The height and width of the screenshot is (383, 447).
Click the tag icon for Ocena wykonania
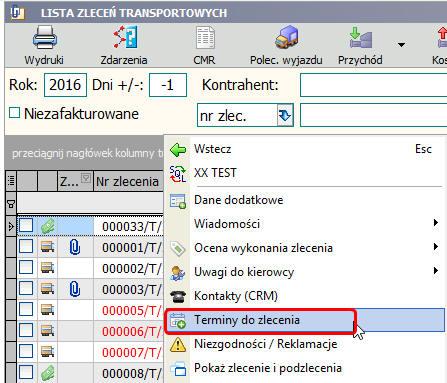(178, 249)
